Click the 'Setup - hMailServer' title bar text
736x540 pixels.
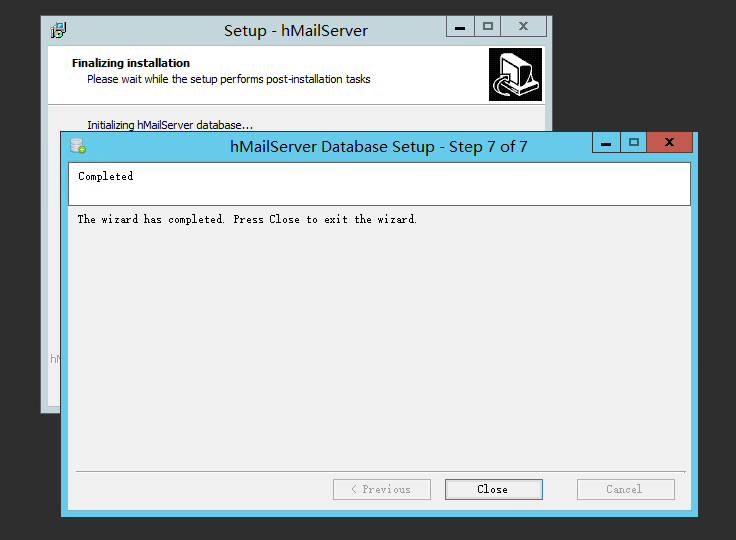pos(296,31)
